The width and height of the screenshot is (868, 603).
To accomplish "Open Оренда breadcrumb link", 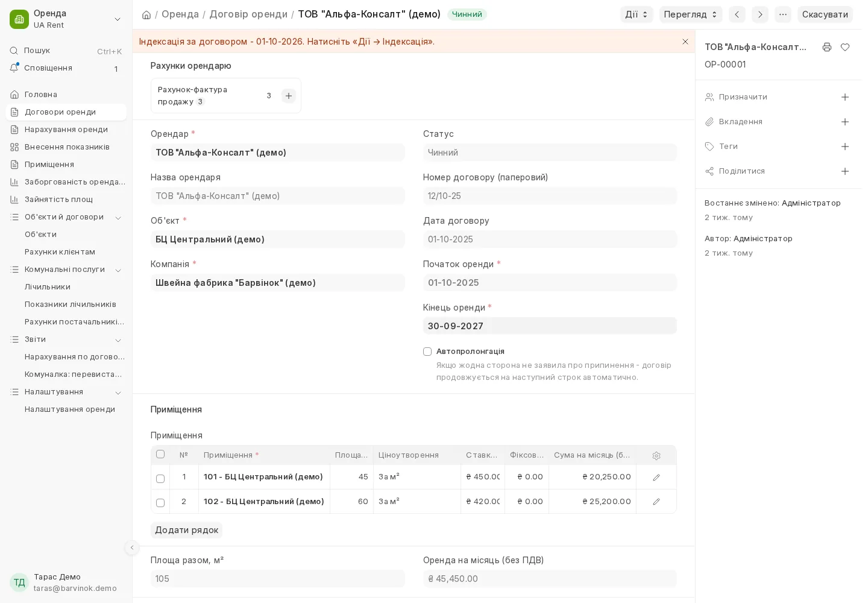I will [180, 14].
